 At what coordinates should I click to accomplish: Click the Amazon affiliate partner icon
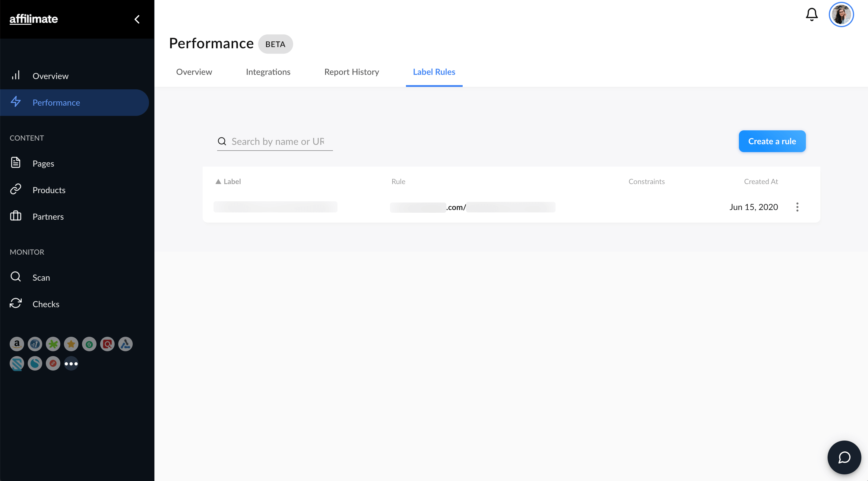(x=17, y=344)
